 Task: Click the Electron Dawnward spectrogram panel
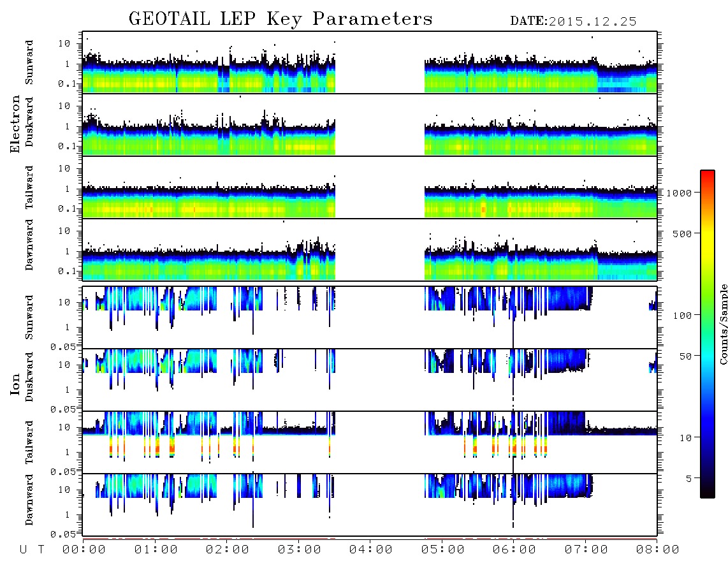[x=370, y=249]
